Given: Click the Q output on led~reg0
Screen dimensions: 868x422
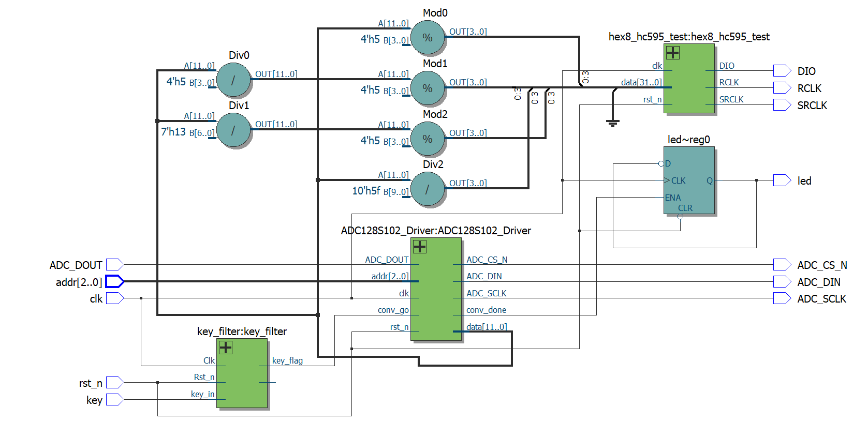Looking at the screenshot, I should pos(710,180).
